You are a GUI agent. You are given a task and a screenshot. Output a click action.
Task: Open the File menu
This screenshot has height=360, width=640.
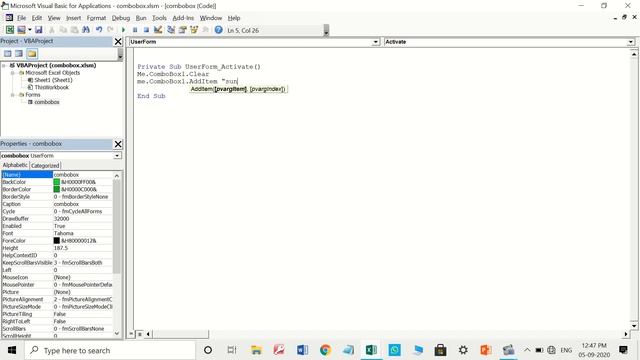pos(21,18)
